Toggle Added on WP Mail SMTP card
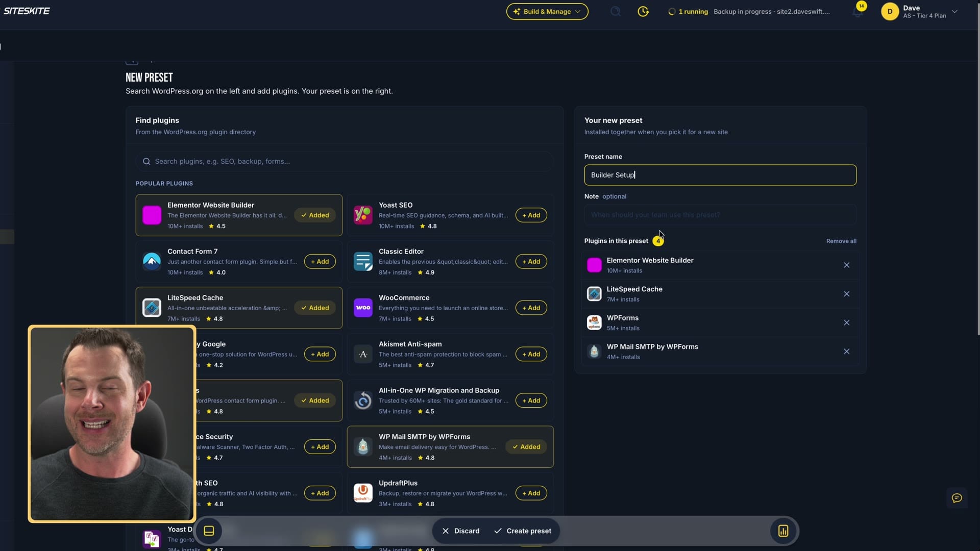980x551 pixels. point(526,446)
